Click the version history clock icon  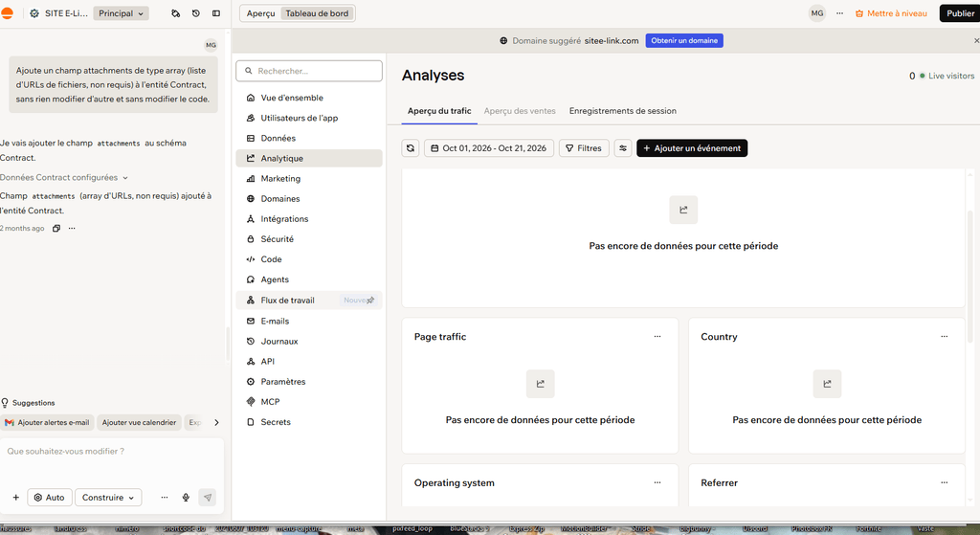click(x=195, y=13)
